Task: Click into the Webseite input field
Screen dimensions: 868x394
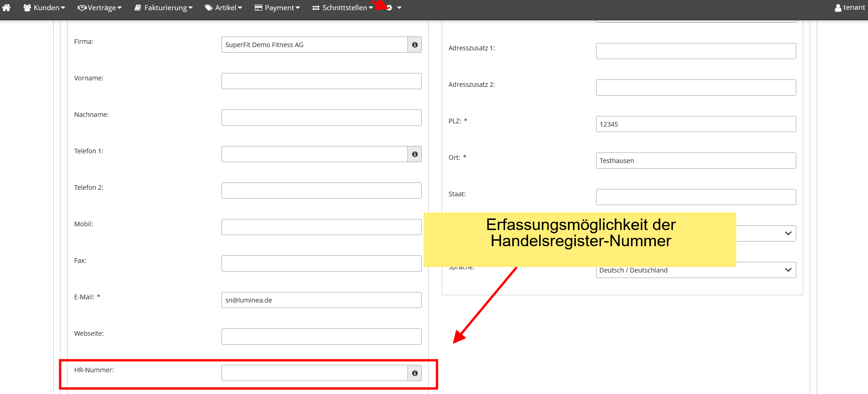Action: point(321,337)
